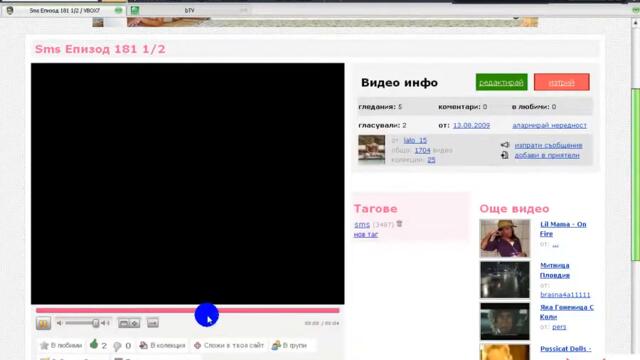640x360 pixels.
Task: Open the 'Митница Пловдив' video thumbnail
Action: (505, 280)
